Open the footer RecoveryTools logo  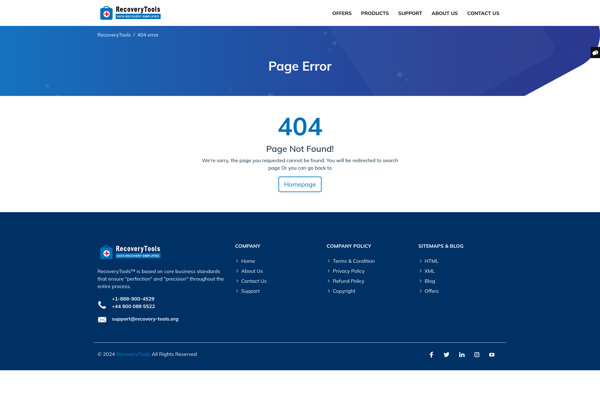point(130,252)
